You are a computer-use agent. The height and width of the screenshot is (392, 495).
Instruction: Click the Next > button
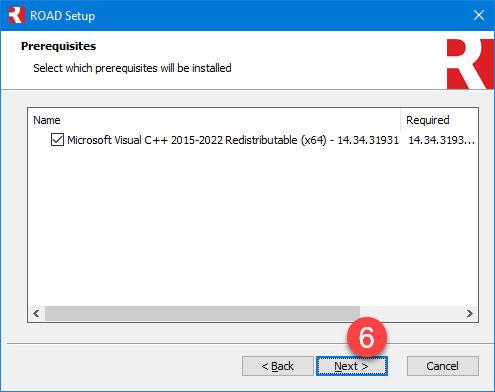[352, 366]
